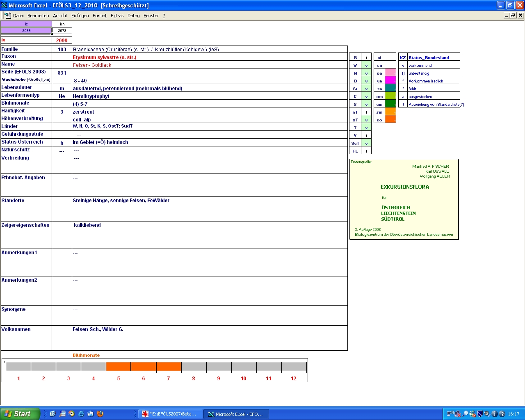Select the dark orange co color cell
This screenshot has height=420, width=525.
click(x=390, y=120)
